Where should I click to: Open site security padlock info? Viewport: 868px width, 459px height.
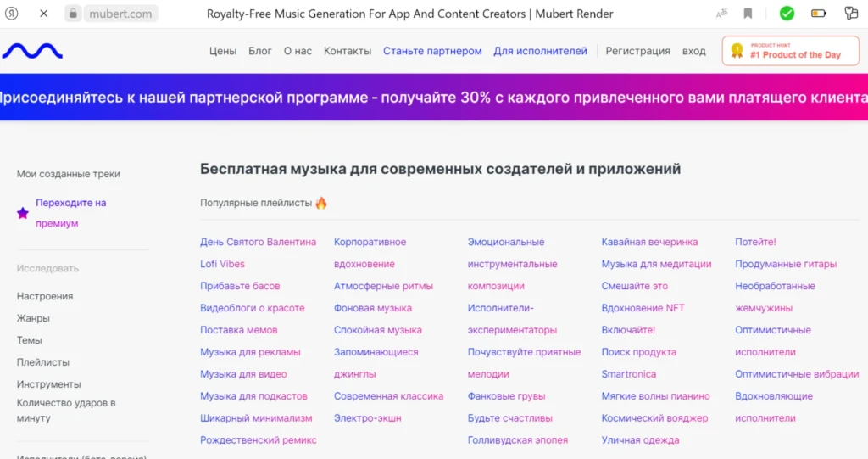point(73,14)
